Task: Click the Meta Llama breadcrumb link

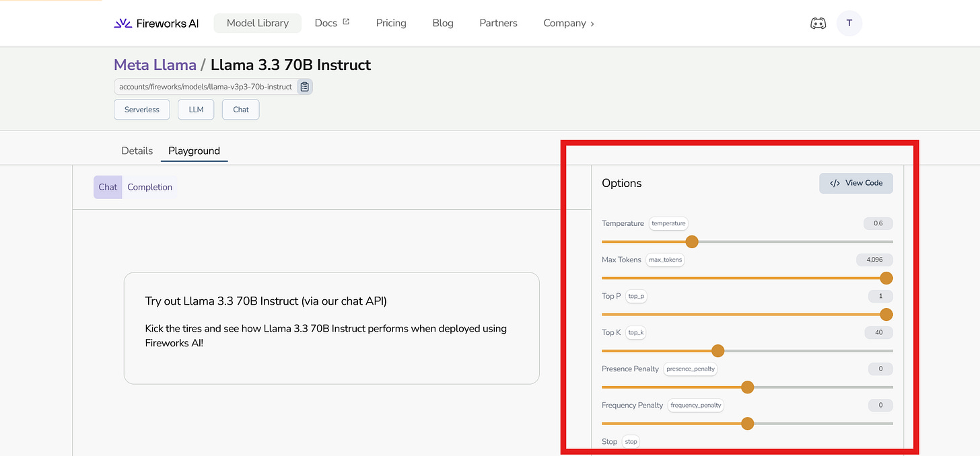Action: pyautogui.click(x=155, y=65)
